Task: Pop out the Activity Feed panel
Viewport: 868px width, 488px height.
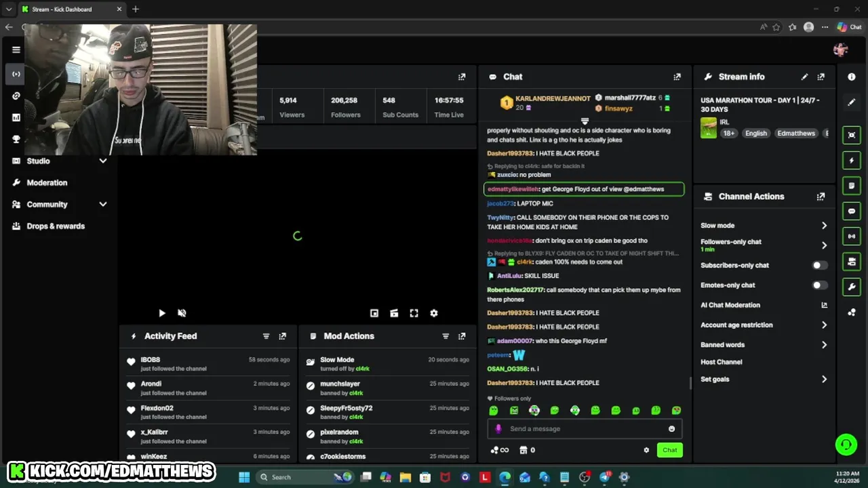Action: (x=283, y=336)
